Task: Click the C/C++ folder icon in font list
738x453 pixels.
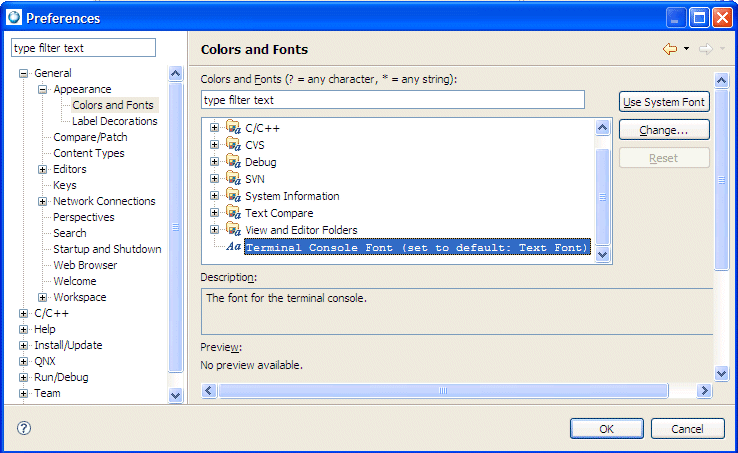Action: pos(233,128)
